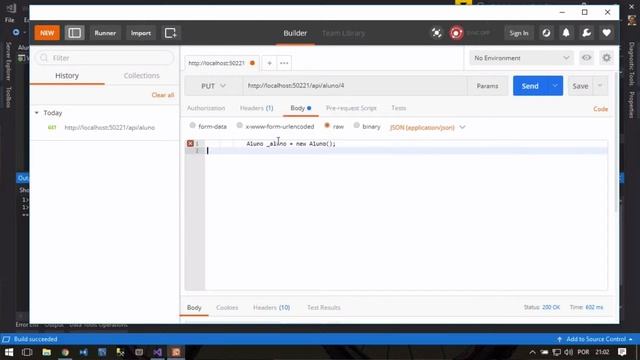This screenshot has width=640, height=360.
Task: Click the environment quick look eye icon
Action: point(587,58)
